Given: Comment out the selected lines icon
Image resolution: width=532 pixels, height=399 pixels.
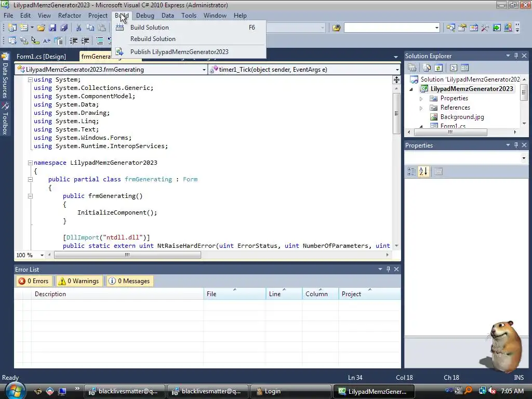Looking at the screenshot, I should pyautogui.click(x=100, y=41).
